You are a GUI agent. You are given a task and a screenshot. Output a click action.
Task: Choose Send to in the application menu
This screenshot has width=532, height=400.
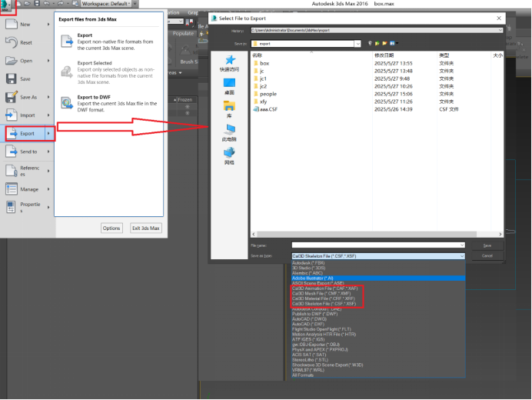tap(27, 152)
